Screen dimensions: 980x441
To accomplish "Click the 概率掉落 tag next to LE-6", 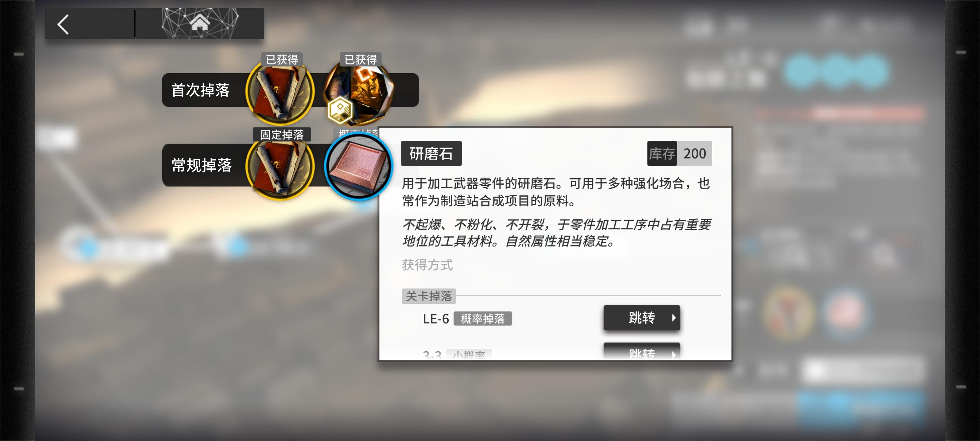I will 482,318.
